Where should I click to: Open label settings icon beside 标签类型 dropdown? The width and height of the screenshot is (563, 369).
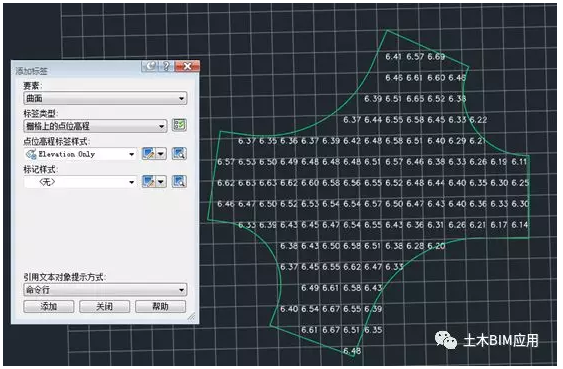(179, 125)
